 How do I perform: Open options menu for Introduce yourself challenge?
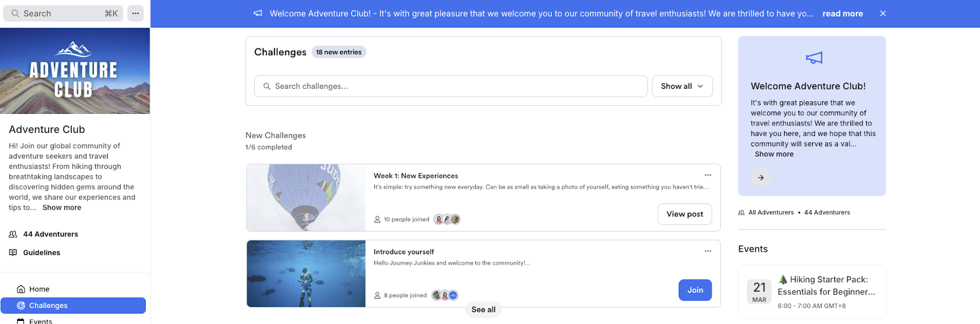pos(707,251)
